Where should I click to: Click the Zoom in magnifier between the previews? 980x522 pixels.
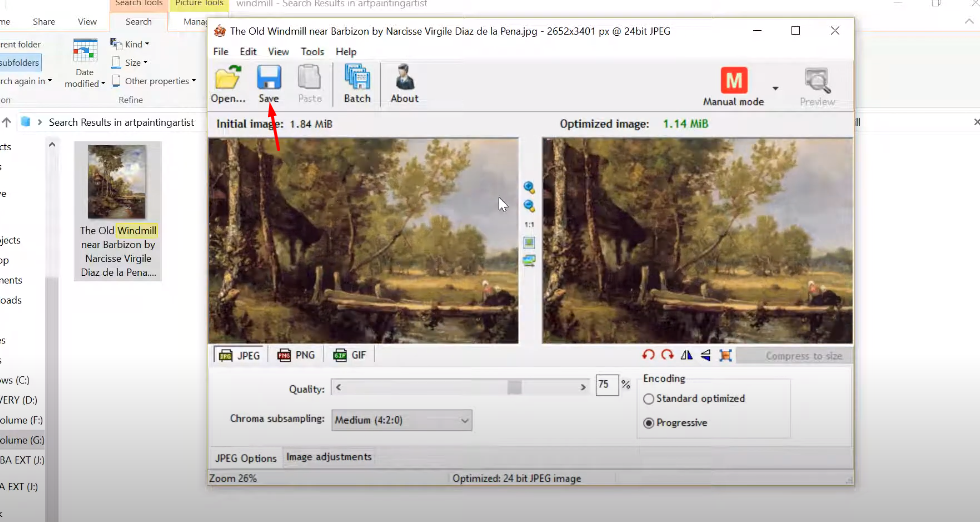[529, 187]
